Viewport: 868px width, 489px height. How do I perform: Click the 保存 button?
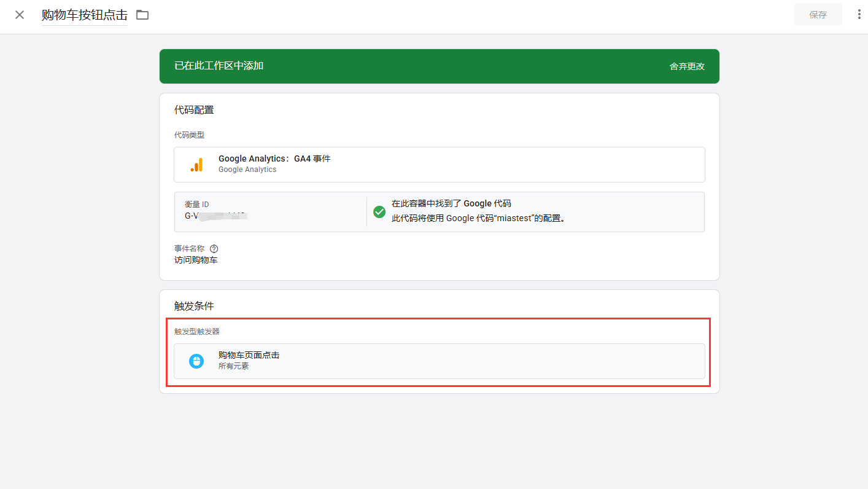tap(818, 15)
